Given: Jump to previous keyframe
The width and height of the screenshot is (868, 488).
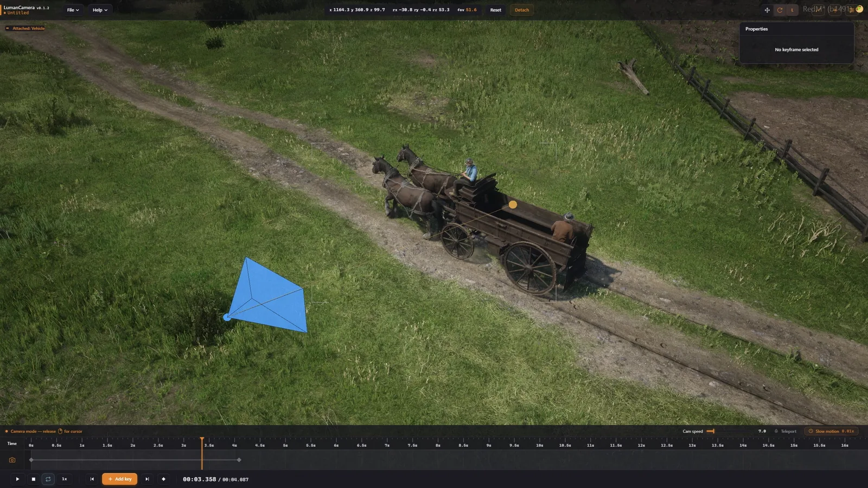Looking at the screenshot, I should click(x=92, y=479).
